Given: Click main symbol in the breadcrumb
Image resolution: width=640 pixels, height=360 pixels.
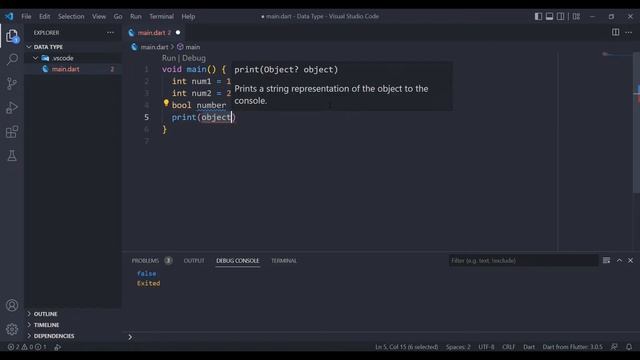Looking at the screenshot, I should (x=192, y=47).
